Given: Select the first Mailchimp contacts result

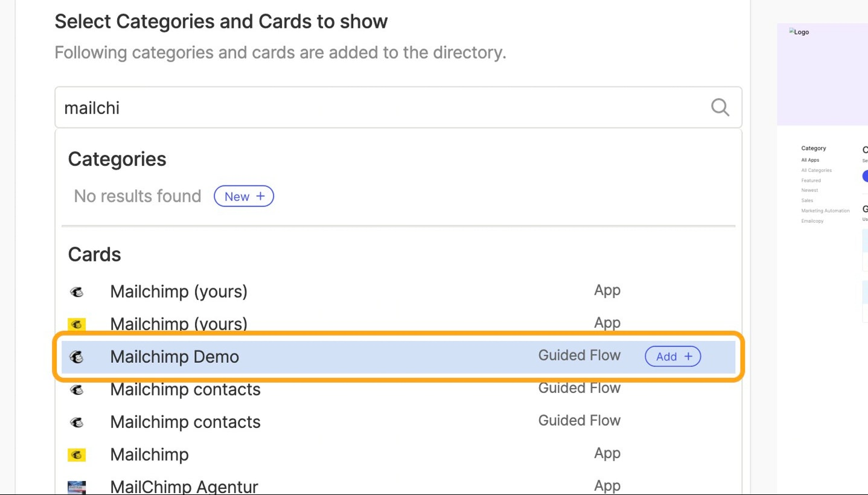Looking at the screenshot, I should (398, 389).
